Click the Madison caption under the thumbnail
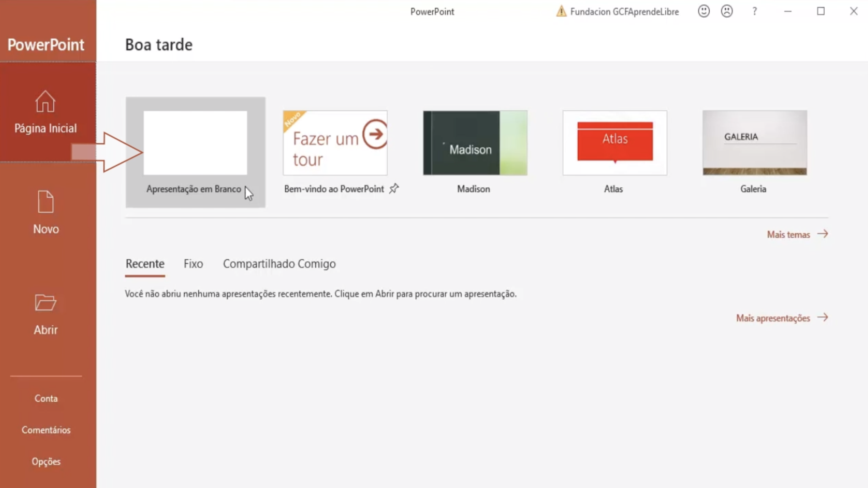 click(x=474, y=189)
